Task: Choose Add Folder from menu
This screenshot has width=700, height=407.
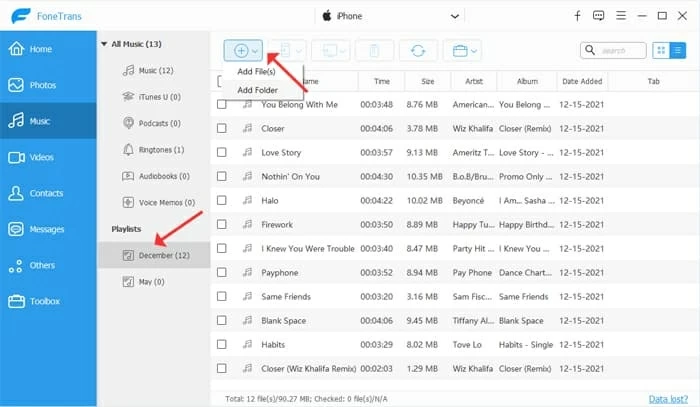Action: pyautogui.click(x=258, y=90)
